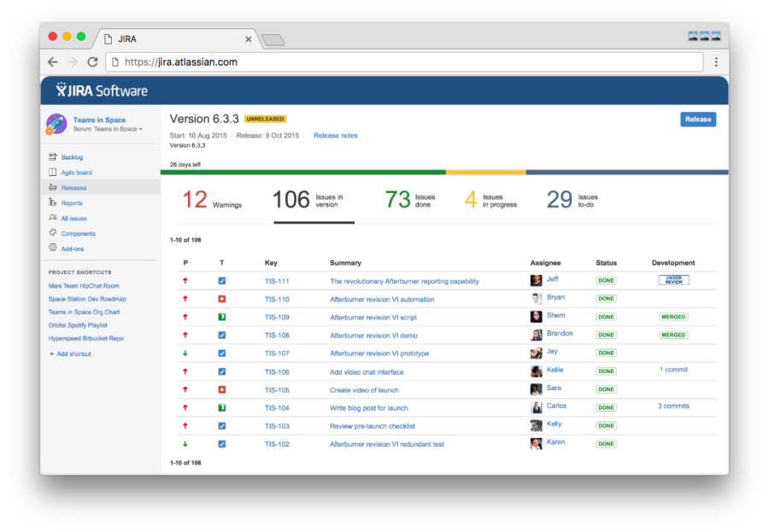
Task: Open 3 commits link for TIS-104
Action: click(x=673, y=406)
